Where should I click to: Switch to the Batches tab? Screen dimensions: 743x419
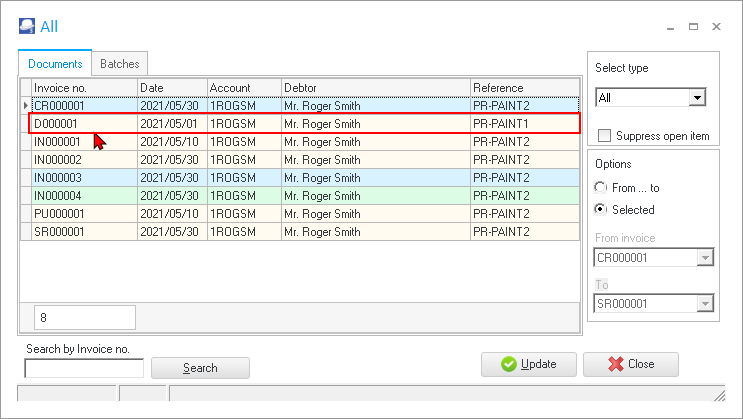pyautogui.click(x=120, y=63)
